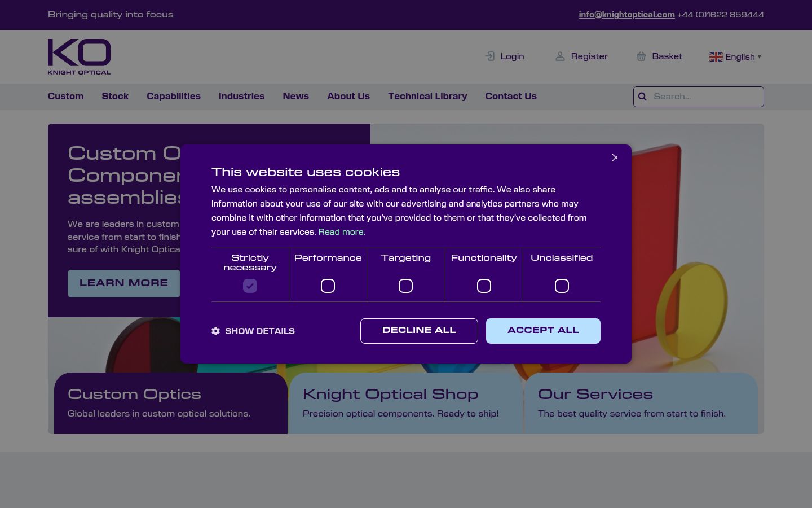
Task: Click the Knight Optical KO logo
Action: [x=80, y=56]
